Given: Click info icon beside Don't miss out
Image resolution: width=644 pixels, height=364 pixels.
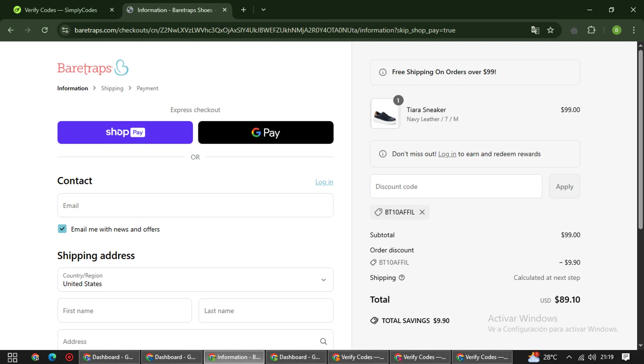Looking at the screenshot, I should 383,154.
